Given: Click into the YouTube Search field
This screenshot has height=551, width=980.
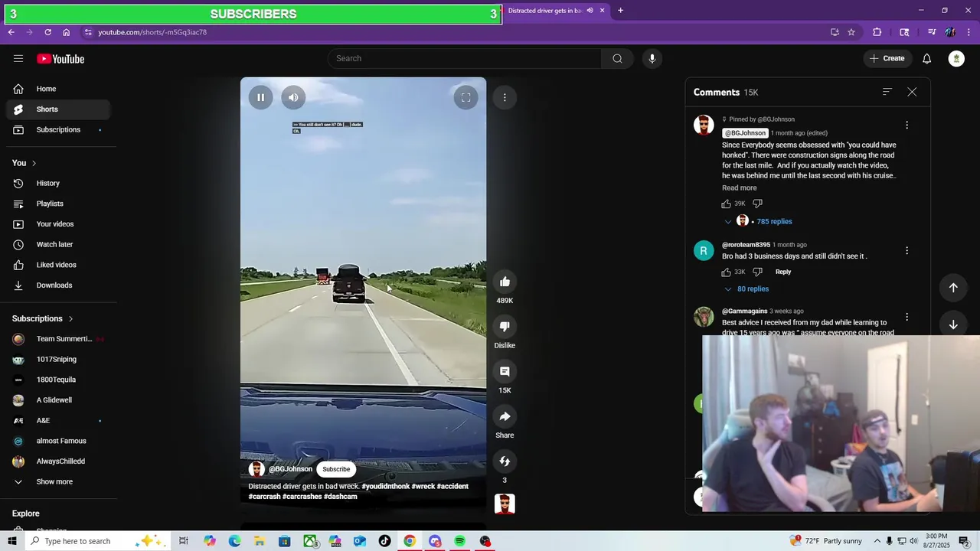Looking at the screenshot, I should click(x=465, y=58).
